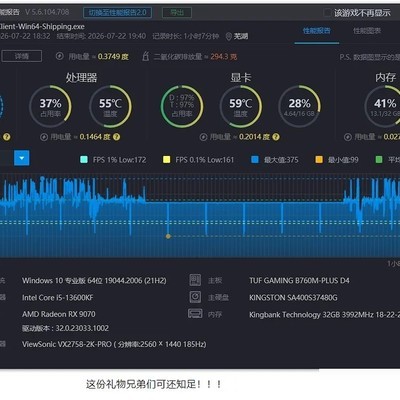Click the ViewSonic VX2758-2K-PRO monitor text
This screenshot has height=400, width=400.
[114, 344]
